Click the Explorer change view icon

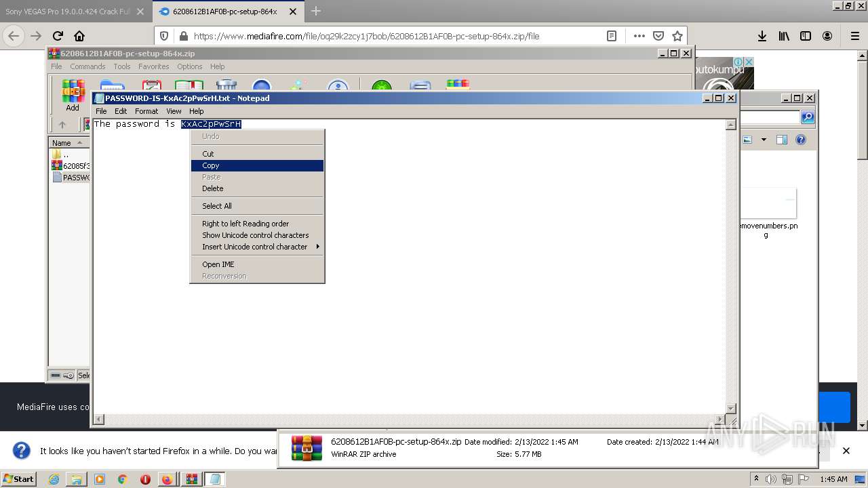(x=747, y=140)
